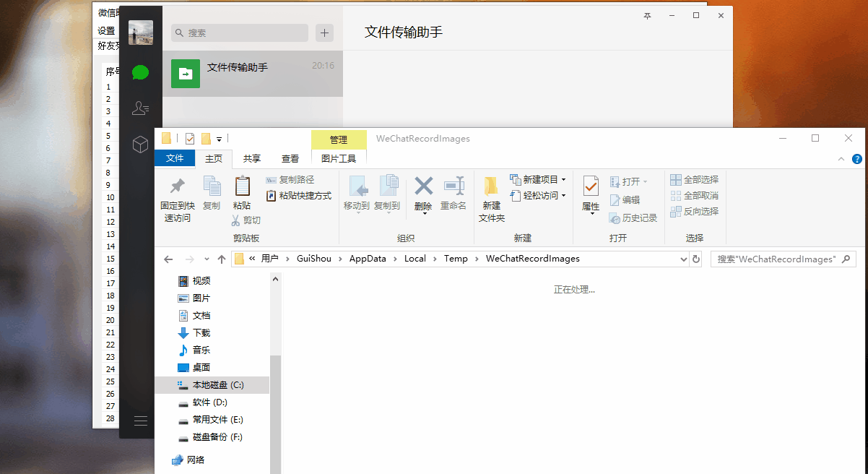
Task: Click the navigation pane vertical scrollbar
Action: pos(275,415)
